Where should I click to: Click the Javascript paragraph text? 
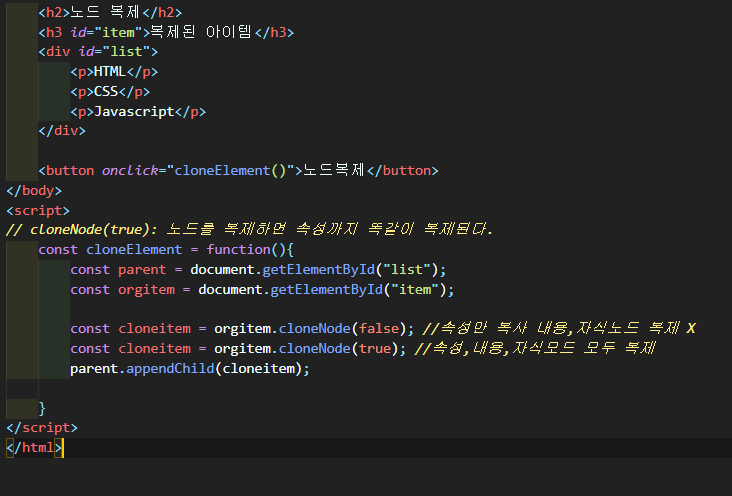[134, 112]
